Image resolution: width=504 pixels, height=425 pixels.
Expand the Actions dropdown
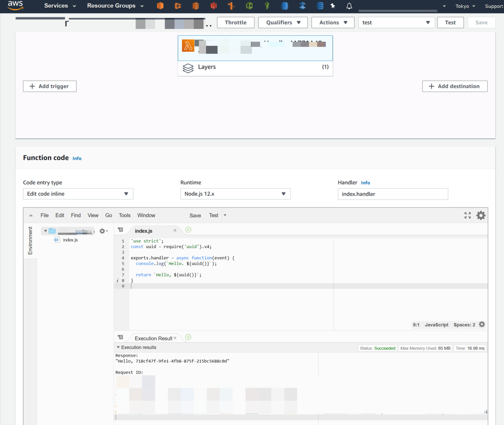[x=333, y=23]
